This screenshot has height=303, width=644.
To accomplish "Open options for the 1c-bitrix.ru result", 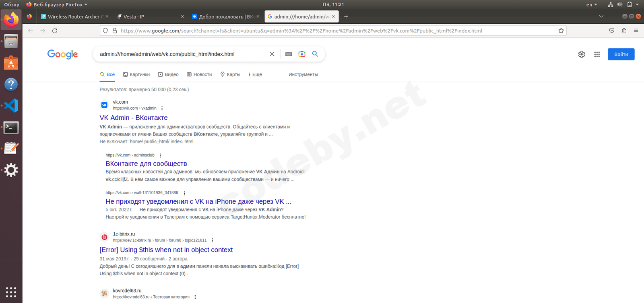I will pos(213,241).
